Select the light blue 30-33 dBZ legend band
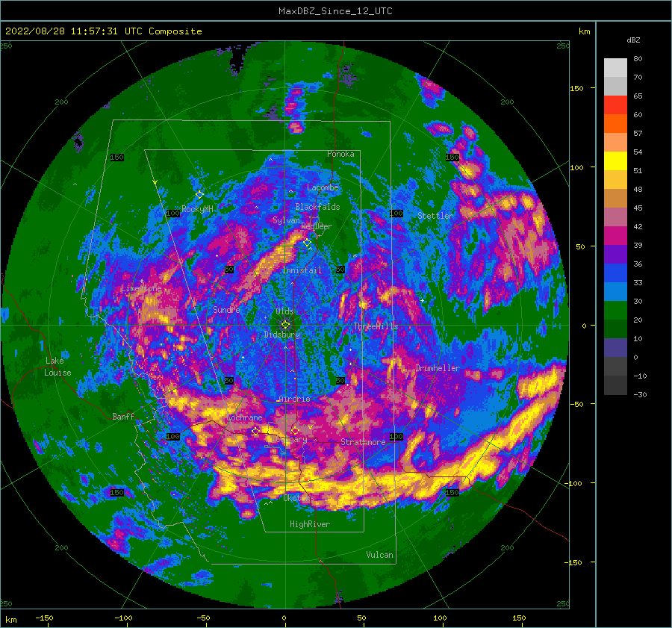 615,292
